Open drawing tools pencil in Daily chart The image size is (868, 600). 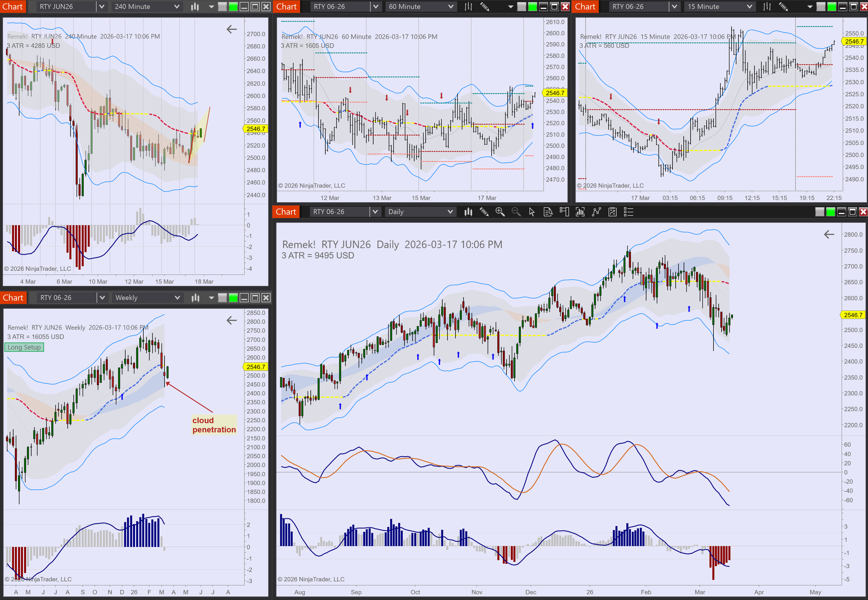(x=484, y=212)
